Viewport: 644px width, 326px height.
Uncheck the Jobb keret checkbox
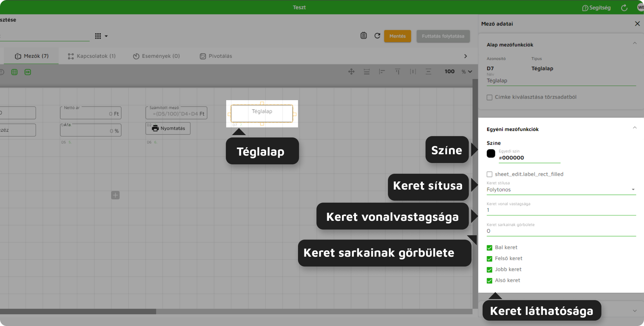tap(490, 270)
